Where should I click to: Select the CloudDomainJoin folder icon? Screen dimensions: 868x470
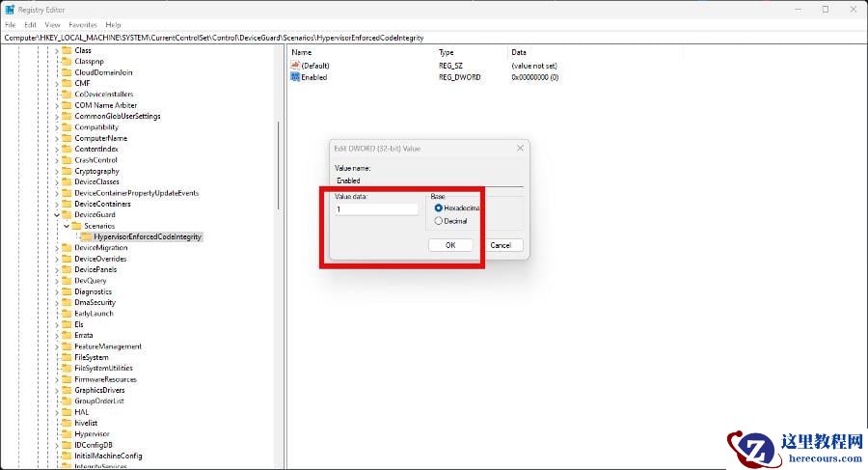pyautogui.click(x=67, y=72)
